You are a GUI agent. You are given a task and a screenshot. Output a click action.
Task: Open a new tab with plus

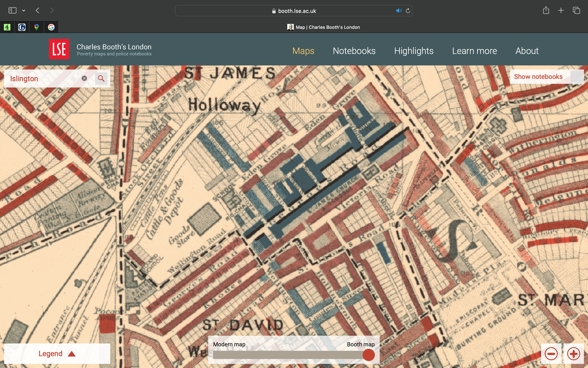(561, 11)
